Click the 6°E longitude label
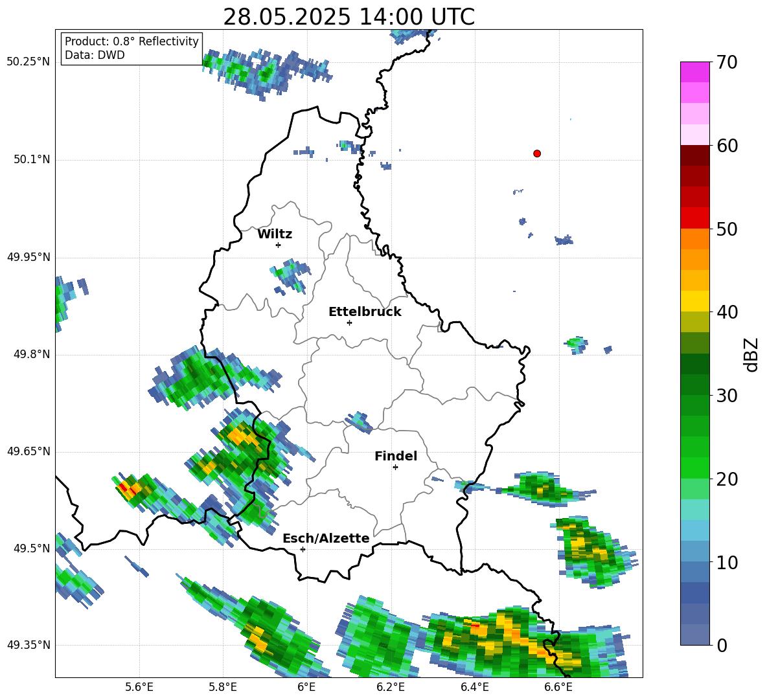Screen dimensions: 767x700 (x=306, y=687)
